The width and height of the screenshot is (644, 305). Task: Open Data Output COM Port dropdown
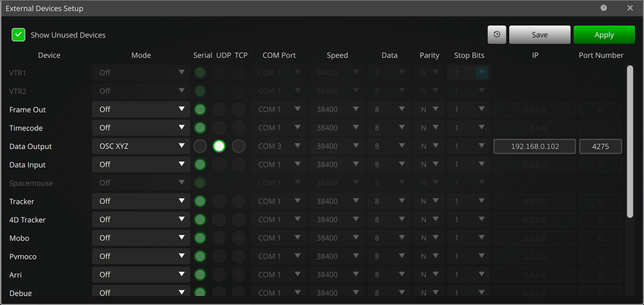click(279, 146)
